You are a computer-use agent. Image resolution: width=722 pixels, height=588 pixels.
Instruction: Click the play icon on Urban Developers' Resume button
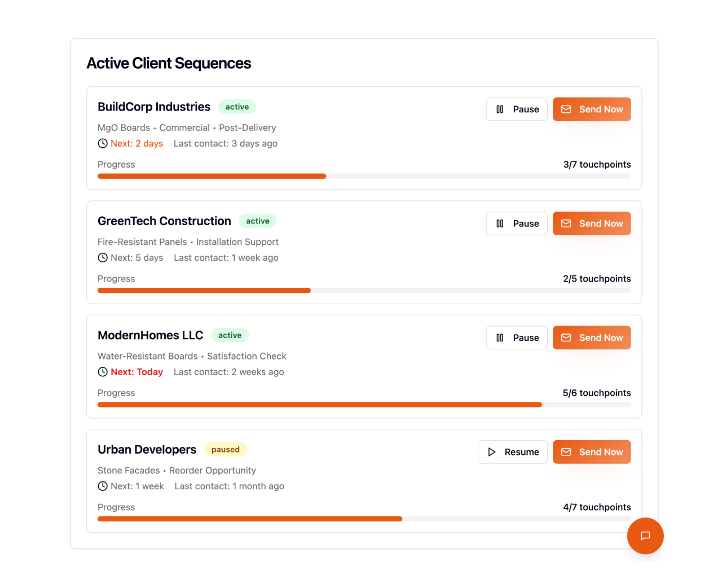491,451
